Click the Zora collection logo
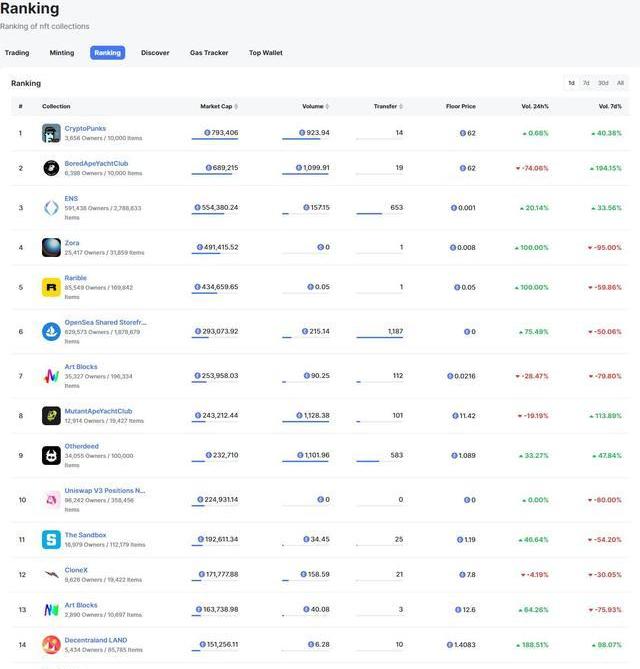 click(x=51, y=247)
